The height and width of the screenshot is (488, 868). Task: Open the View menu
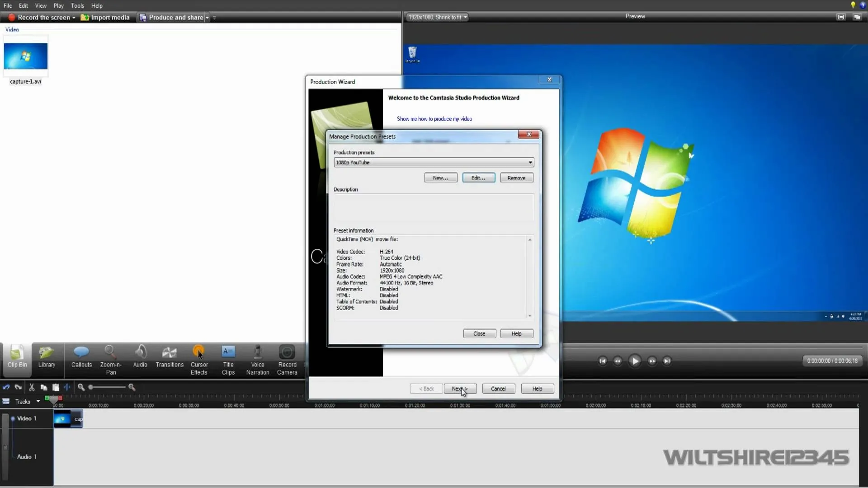[41, 6]
